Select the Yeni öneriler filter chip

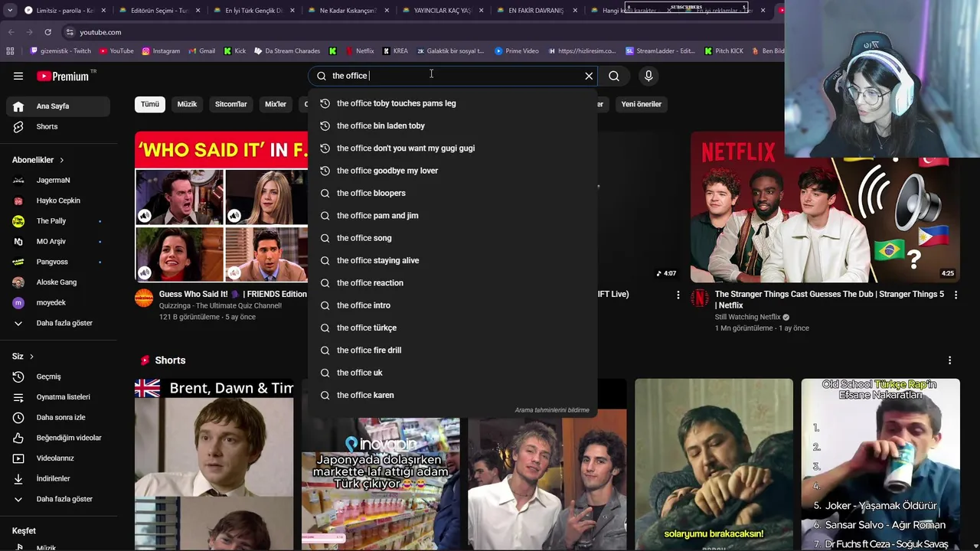coord(641,104)
